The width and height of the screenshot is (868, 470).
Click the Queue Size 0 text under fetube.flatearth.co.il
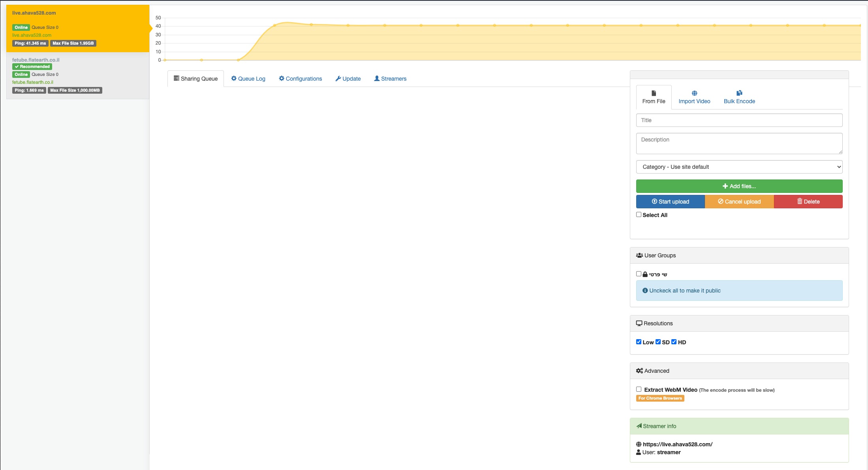click(45, 75)
